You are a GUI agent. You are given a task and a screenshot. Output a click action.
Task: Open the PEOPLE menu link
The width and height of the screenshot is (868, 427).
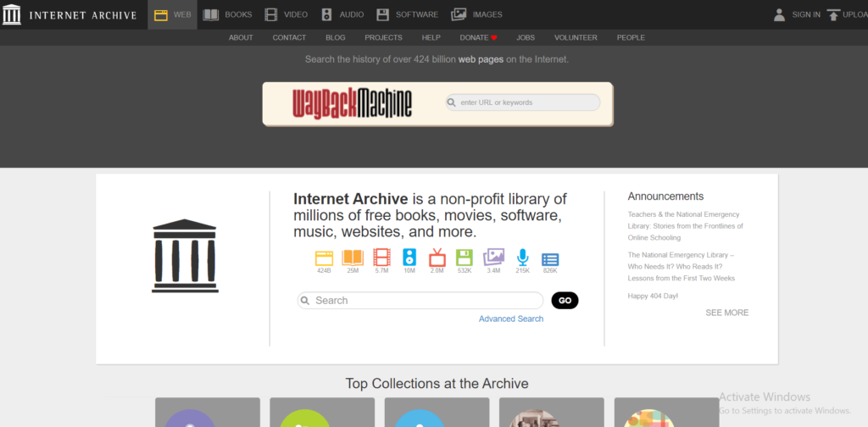[x=631, y=37]
